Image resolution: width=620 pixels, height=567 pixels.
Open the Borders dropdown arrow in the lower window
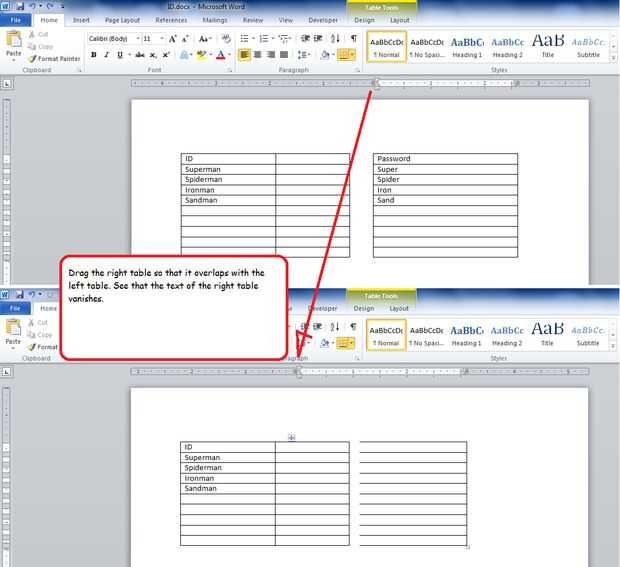(x=352, y=343)
